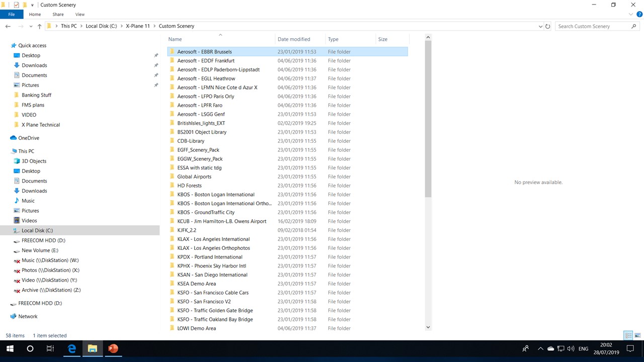Click the magnifier icon in the search box
Image resolution: width=644 pixels, height=362 pixels.
click(633, 26)
